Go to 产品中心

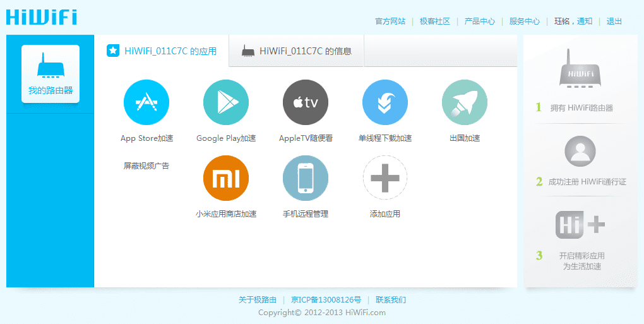[480, 21]
